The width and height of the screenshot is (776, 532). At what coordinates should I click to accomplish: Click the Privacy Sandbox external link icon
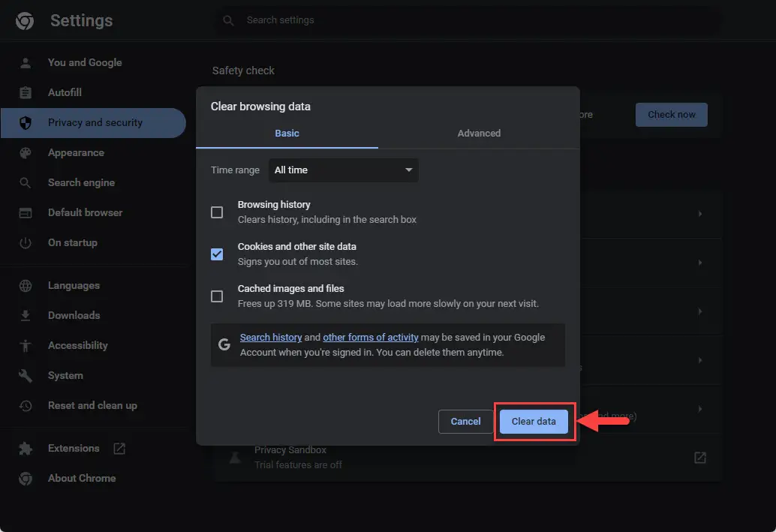coord(699,458)
